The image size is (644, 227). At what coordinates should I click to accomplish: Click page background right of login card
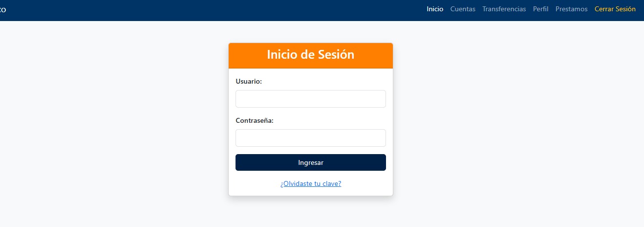point(513,122)
